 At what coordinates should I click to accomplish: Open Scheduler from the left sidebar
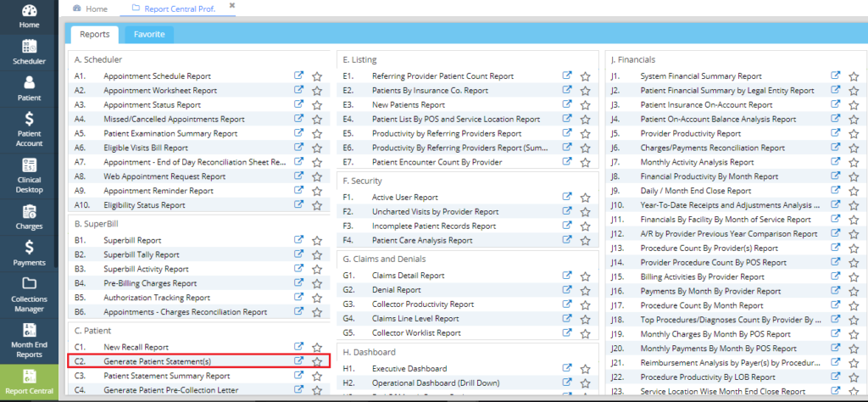pyautogui.click(x=29, y=52)
